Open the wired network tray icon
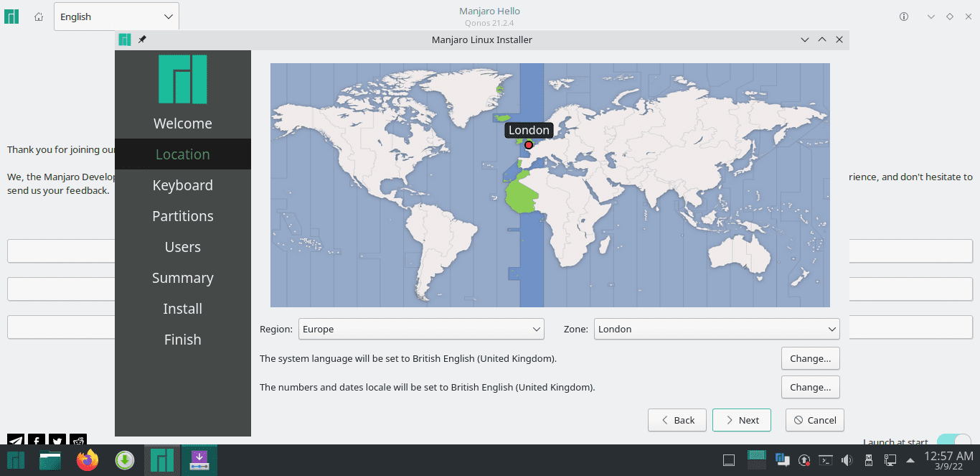 (x=890, y=460)
